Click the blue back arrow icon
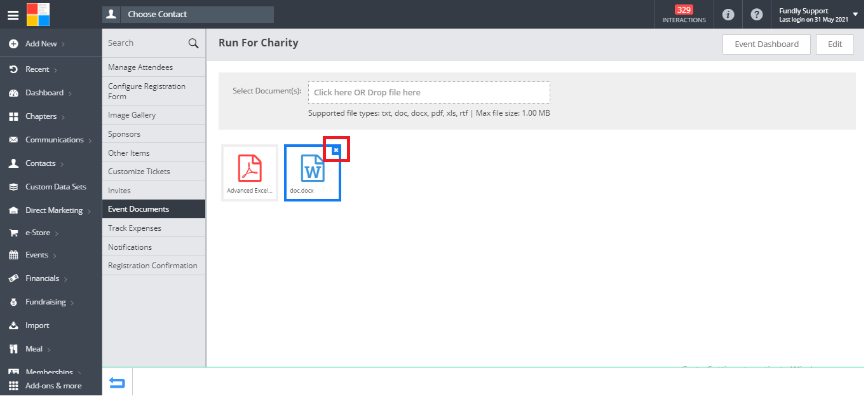868x396 pixels. pos(117,383)
